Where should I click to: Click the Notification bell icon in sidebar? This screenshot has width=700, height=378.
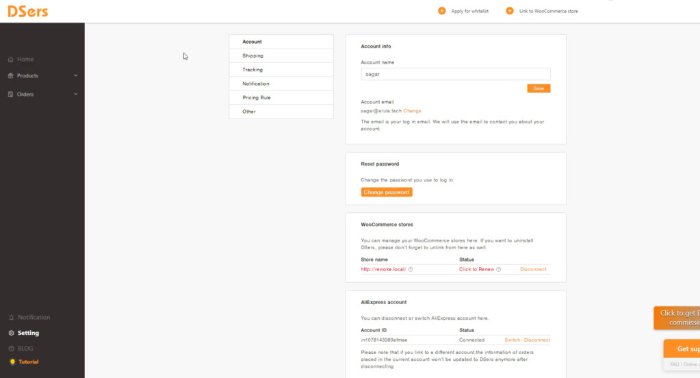coord(11,317)
